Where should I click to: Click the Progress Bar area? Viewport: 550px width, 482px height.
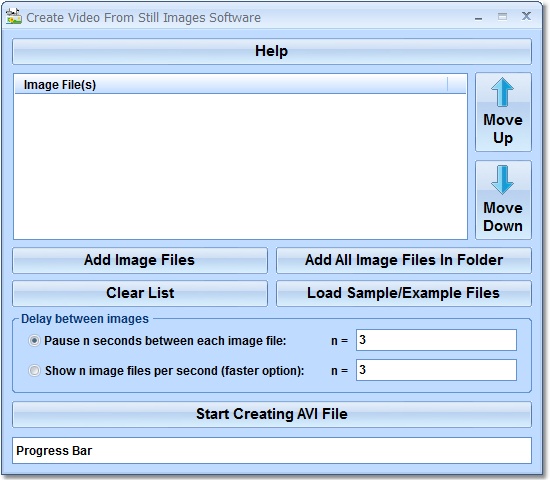tap(272, 451)
